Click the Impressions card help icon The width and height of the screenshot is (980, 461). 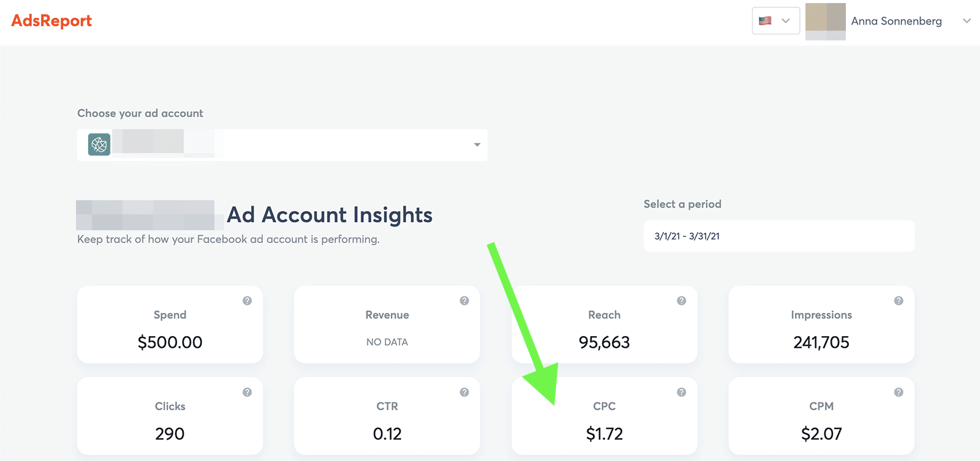[899, 301]
